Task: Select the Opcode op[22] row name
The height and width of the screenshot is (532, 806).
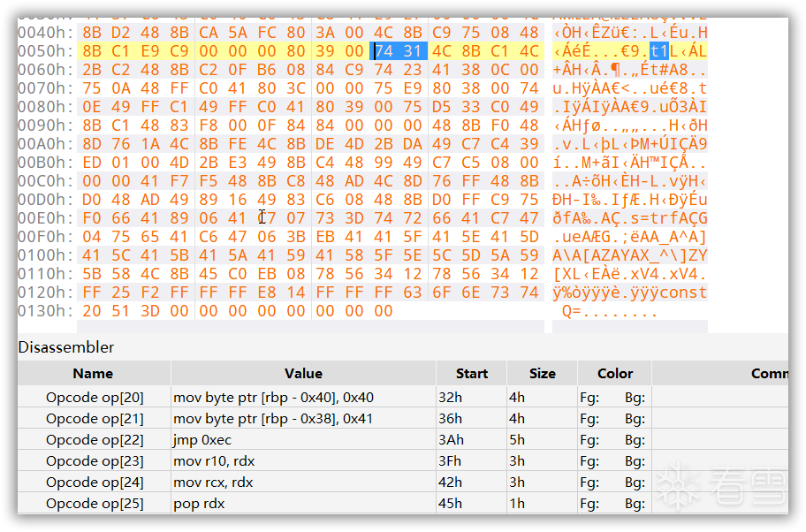Action: 95,440
